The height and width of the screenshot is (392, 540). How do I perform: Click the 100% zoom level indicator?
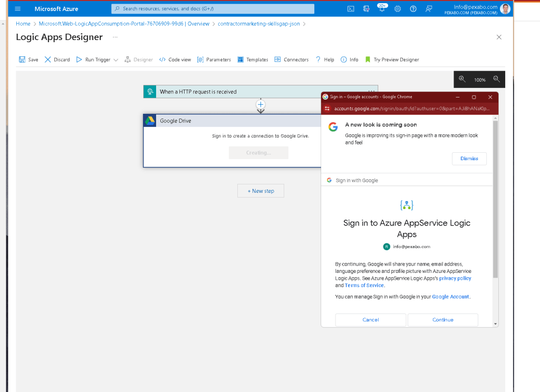[x=480, y=80]
